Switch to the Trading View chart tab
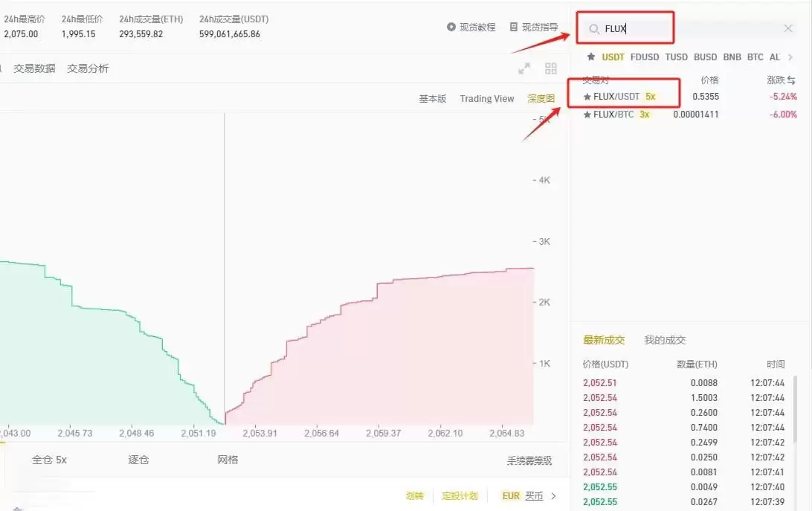Viewport: 812px width, 511px height. (x=487, y=98)
